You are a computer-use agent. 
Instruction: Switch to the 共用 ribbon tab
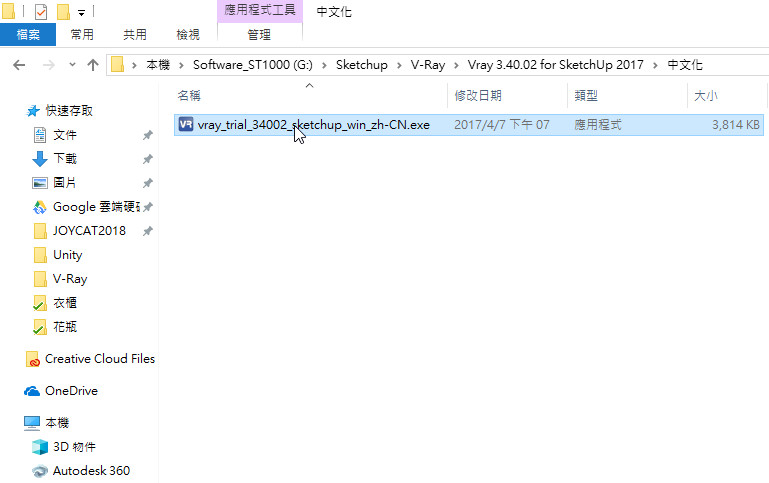(135, 35)
